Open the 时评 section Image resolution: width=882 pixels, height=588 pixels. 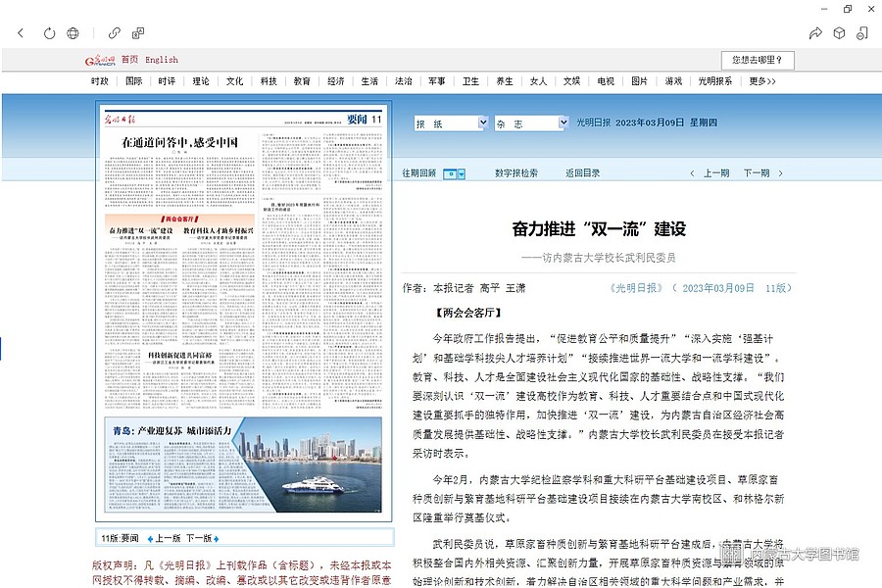click(167, 81)
